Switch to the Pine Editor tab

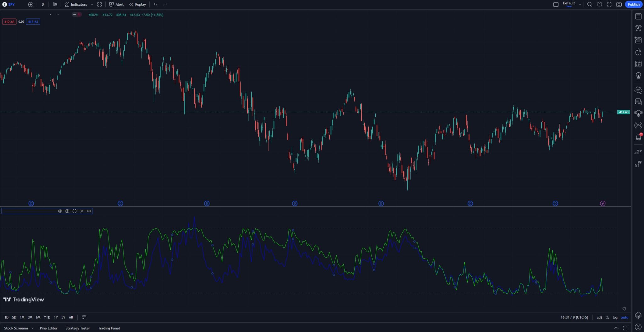click(48, 328)
